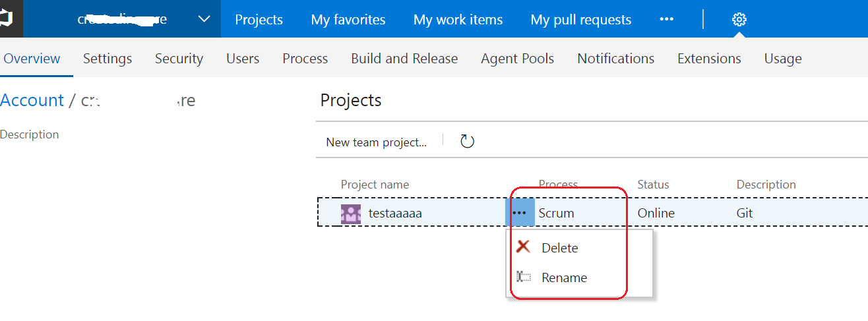
Task: Navigate to My work items
Action: tap(458, 20)
